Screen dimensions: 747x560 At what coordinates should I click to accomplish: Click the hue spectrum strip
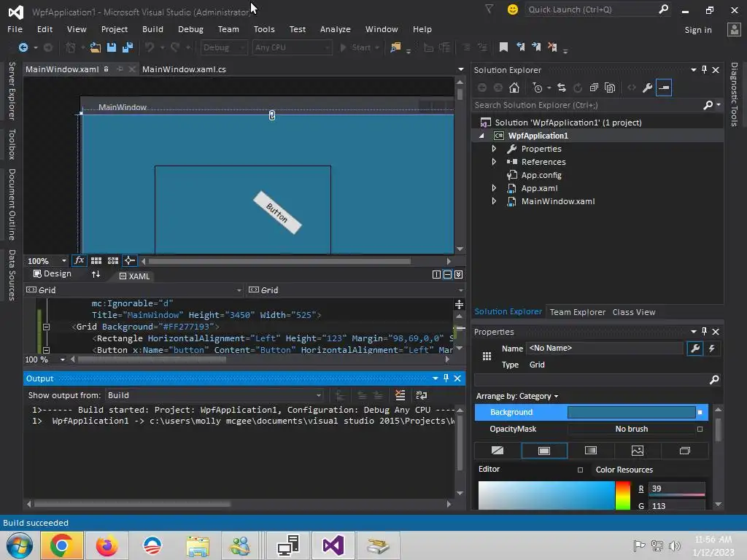coord(623,495)
